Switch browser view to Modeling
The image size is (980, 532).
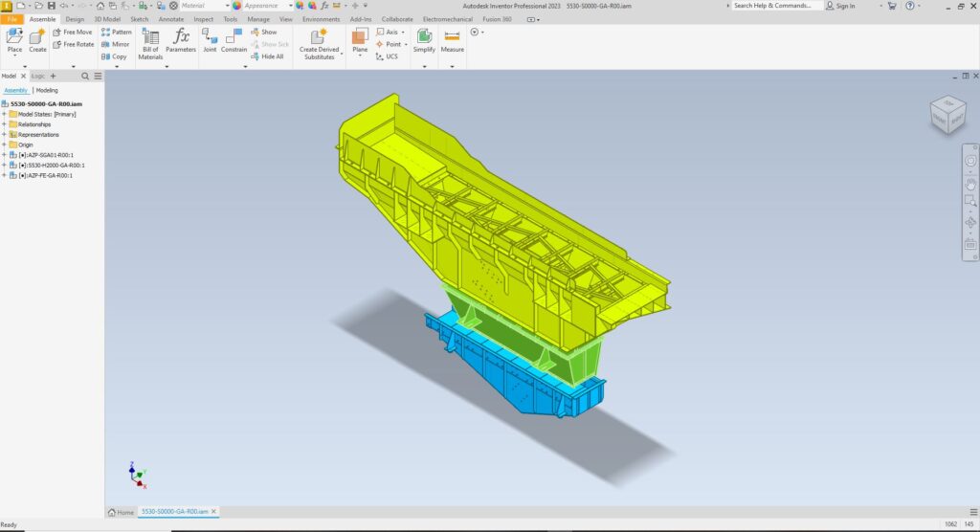(47, 90)
